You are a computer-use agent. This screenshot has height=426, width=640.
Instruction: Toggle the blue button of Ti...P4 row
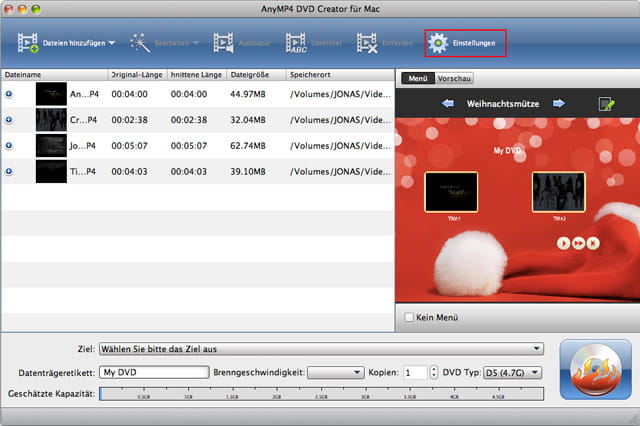pyautogui.click(x=9, y=171)
